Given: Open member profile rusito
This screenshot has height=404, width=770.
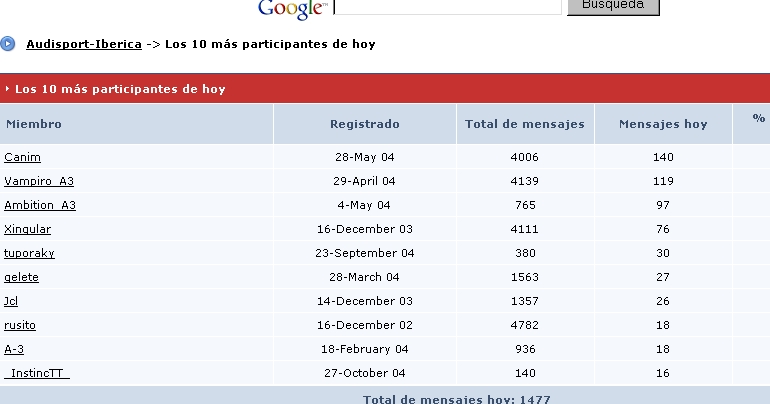Looking at the screenshot, I should (x=20, y=325).
